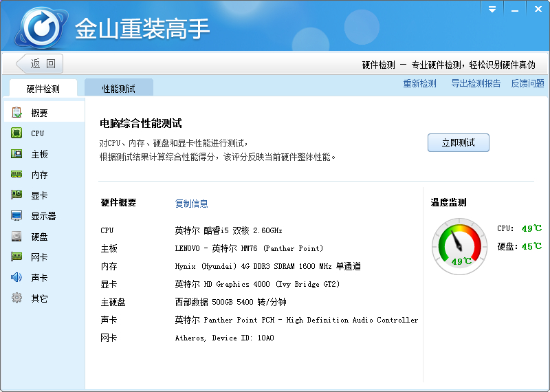
Task: Click the 英特尔 HD Graphics 4000 text
Action: click(x=257, y=284)
